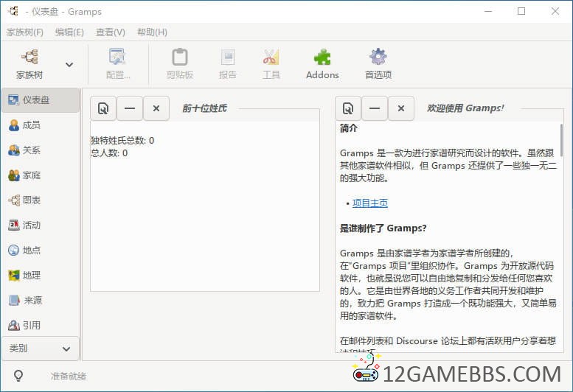
Task: Close the 欢迎使用 Gramps! gramplet
Action: [401, 108]
